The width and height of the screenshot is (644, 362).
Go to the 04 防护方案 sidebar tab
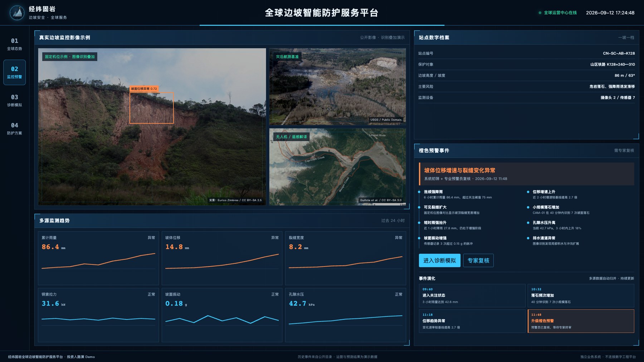click(x=14, y=129)
